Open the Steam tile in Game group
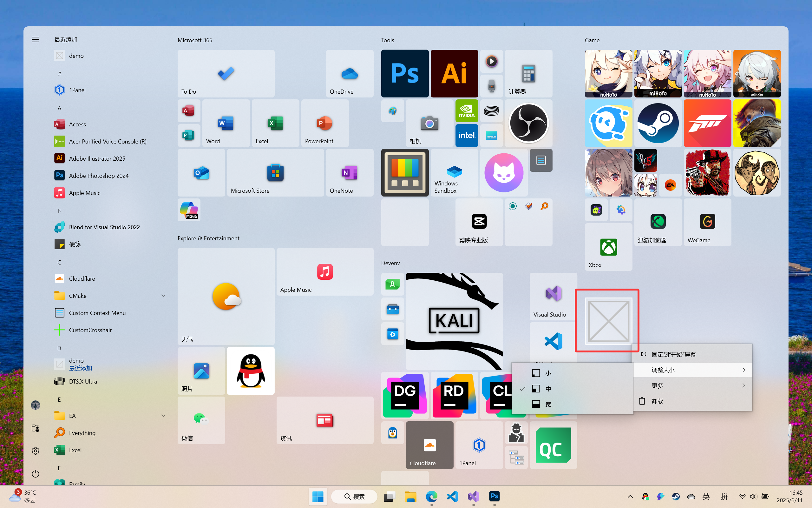This screenshot has height=508, width=812. [658, 123]
